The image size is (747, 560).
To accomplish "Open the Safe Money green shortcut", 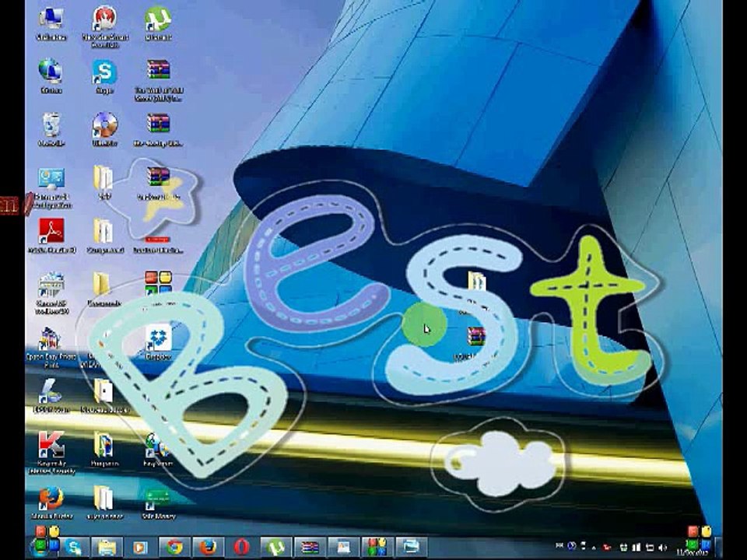I will tap(159, 503).
